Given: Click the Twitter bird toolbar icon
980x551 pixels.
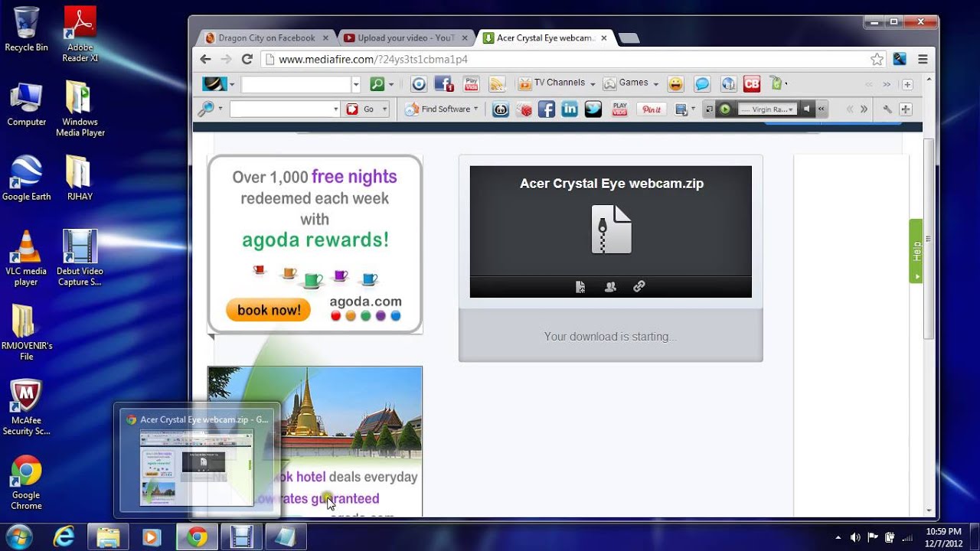Looking at the screenshot, I should point(593,109).
